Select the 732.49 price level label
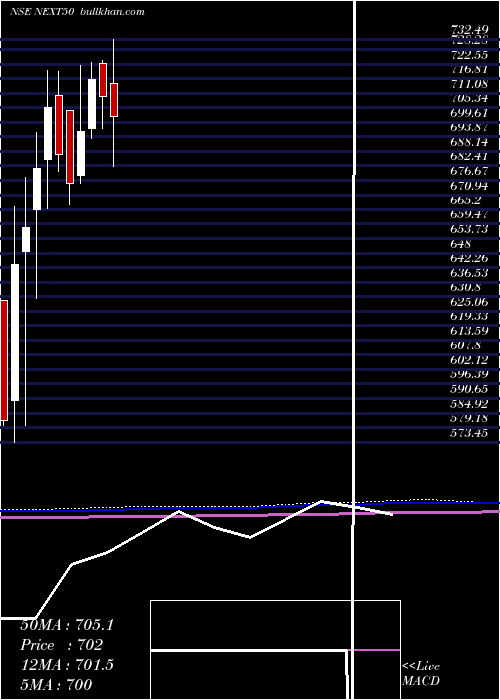500x700 pixels. (470, 30)
